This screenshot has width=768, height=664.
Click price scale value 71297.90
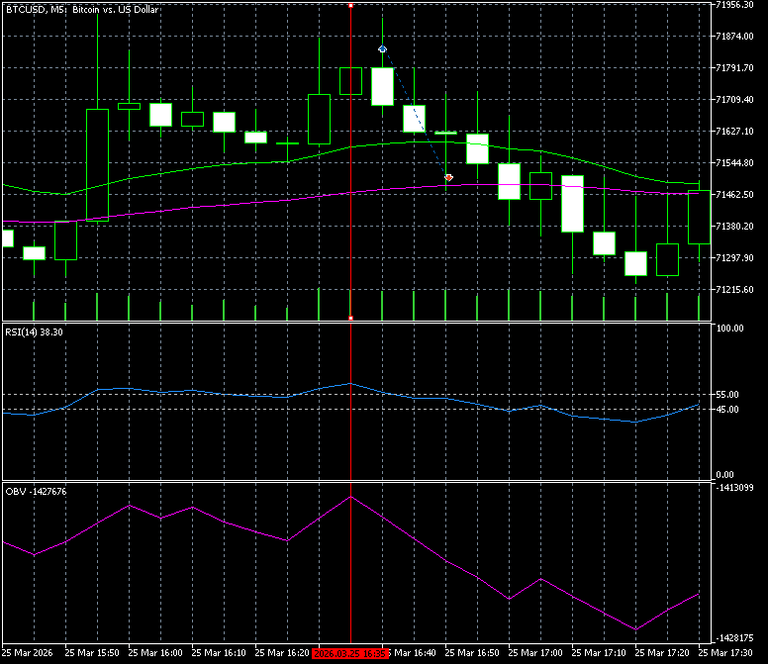click(734, 258)
